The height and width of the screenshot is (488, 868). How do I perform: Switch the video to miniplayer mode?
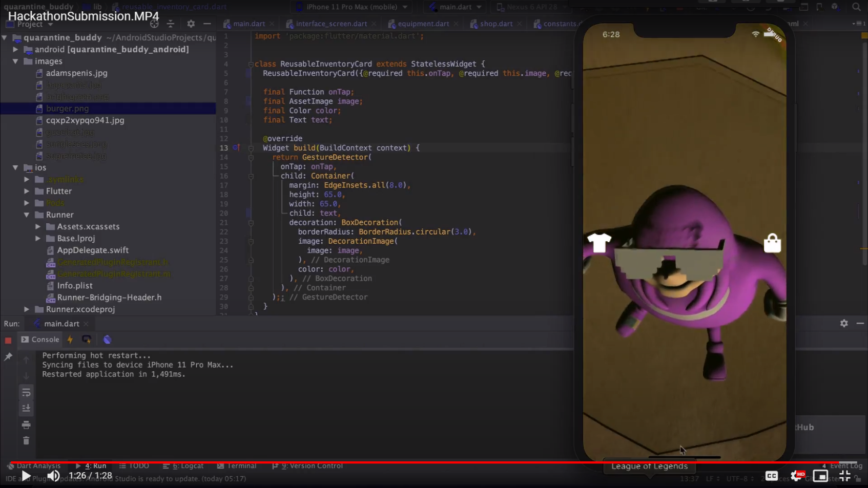(x=820, y=476)
